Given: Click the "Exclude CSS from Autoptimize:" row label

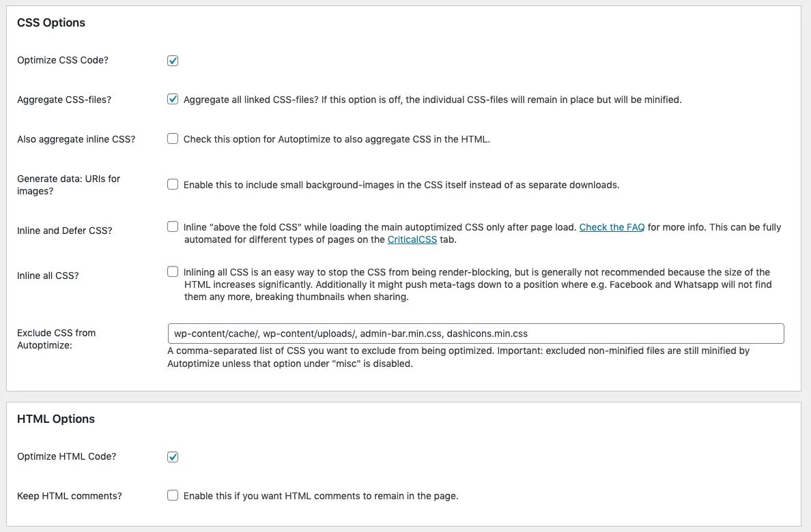Looking at the screenshot, I should 56,339.
